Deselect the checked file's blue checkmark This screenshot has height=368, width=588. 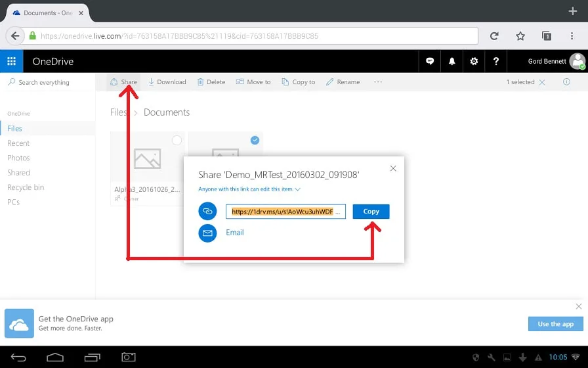click(x=255, y=140)
